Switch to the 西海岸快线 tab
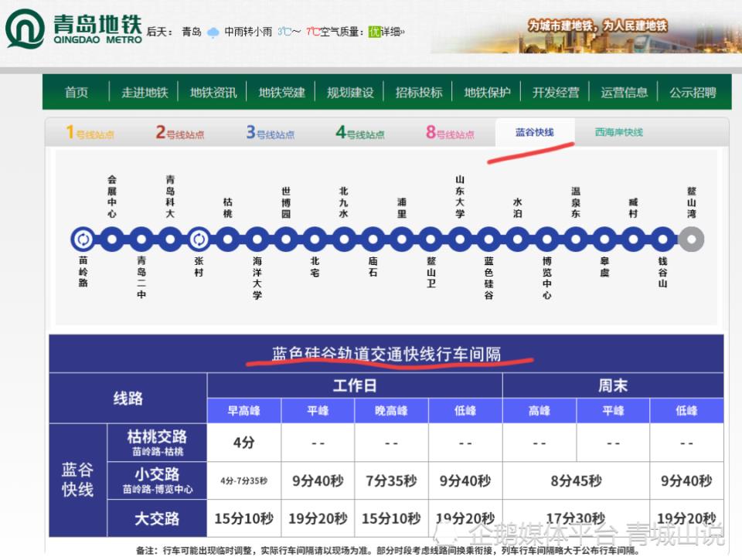 point(618,132)
